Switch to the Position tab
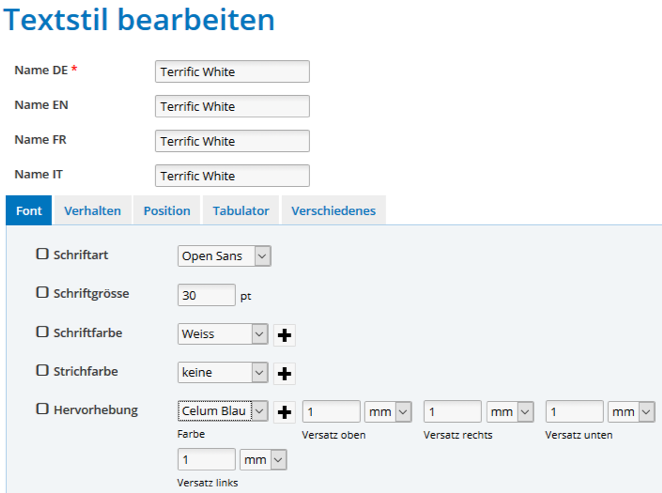662x493 pixels. click(167, 210)
